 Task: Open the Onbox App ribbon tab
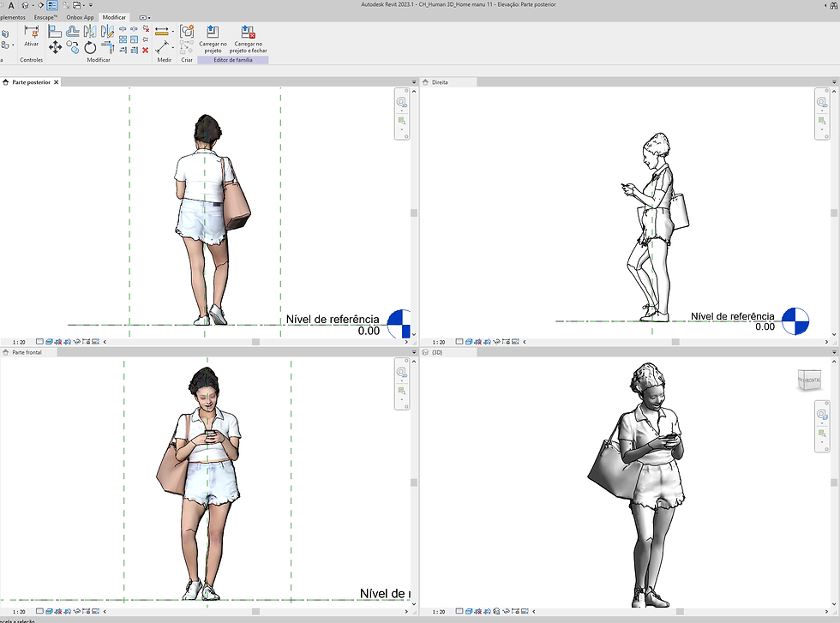[80, 17]
